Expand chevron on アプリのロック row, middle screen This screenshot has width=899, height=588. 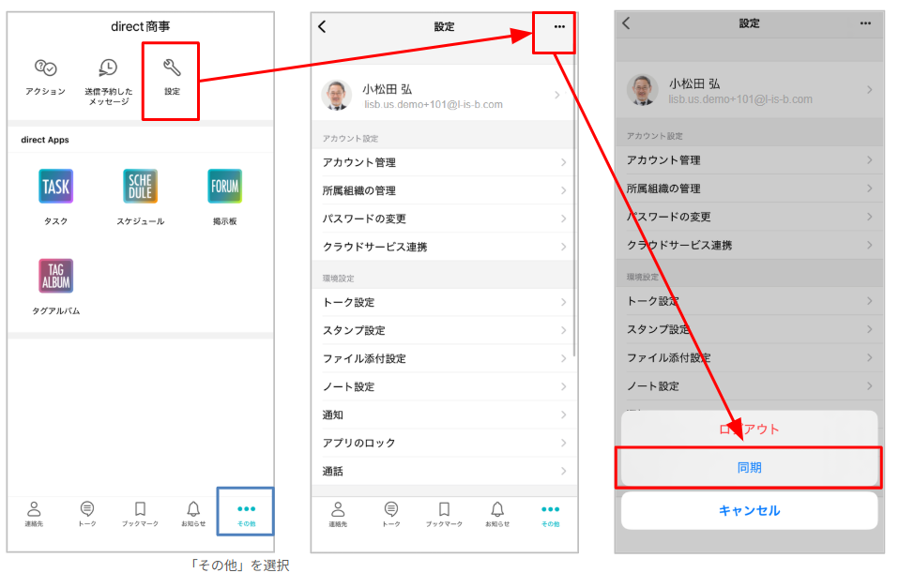(x=564, y=443)
